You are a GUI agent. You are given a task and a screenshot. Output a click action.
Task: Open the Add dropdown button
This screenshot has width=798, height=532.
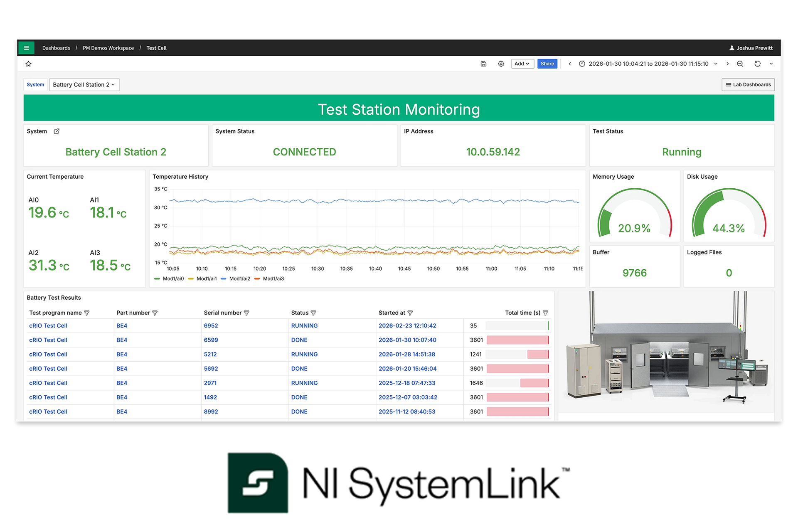coord(522,64)
